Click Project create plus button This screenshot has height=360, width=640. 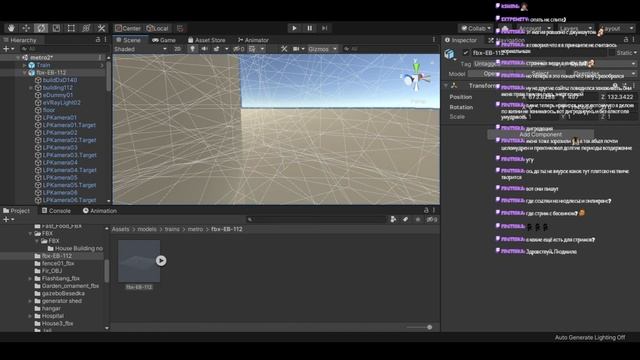(8, 220)
